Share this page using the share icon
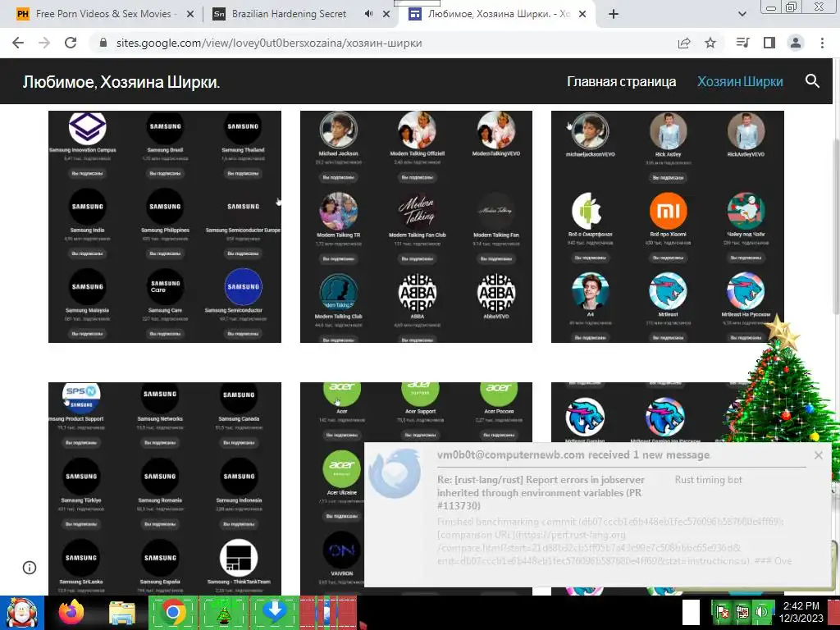This screenshot has width=840, height=630. (684, 43)
